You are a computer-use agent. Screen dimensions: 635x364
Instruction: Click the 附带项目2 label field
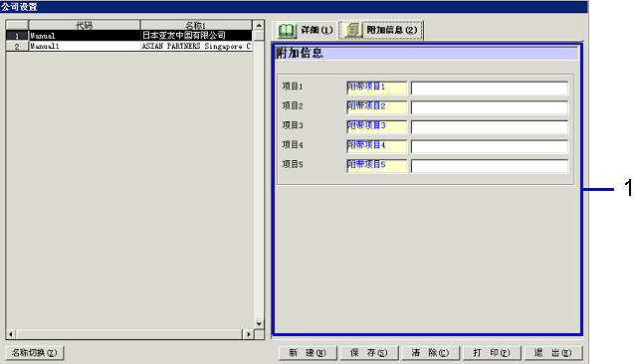tap(376, 106)
